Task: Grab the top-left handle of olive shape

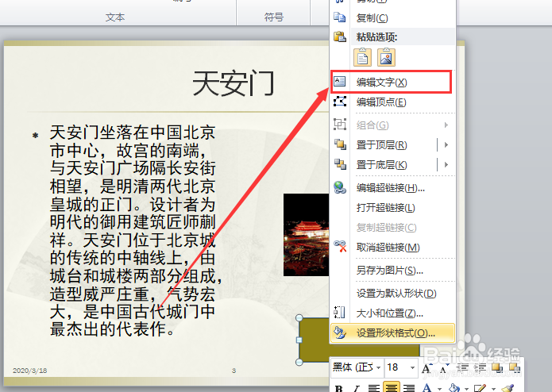Action: pos(299,318)
